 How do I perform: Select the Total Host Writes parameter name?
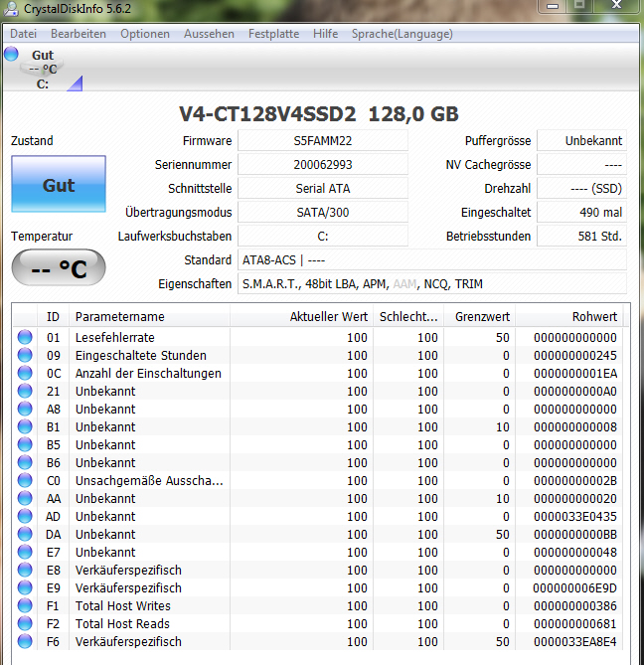tap(123, 606)
